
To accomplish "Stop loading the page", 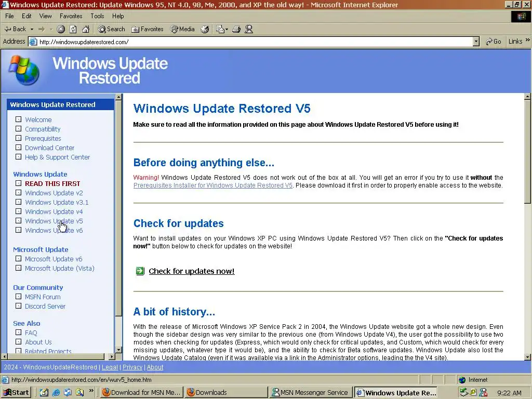I will pyautogui.click(x=61, y=29).
